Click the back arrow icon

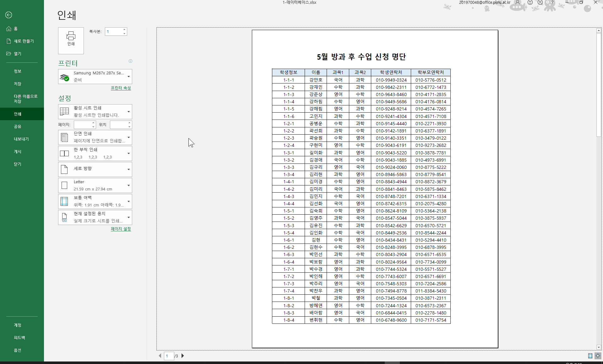point(9,15)
